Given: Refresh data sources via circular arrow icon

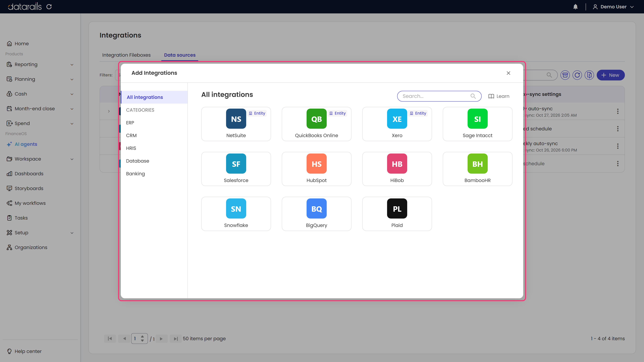Looking at the screenshot, I should [x=577, y=75].
